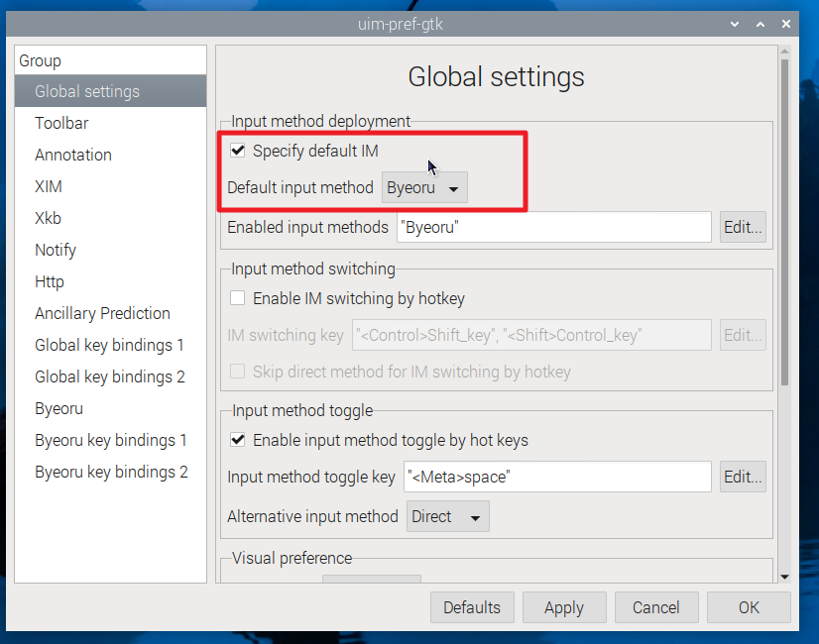Click the uim-pref-gtk title bar text

pyautogui.click(x=401, y=24)
